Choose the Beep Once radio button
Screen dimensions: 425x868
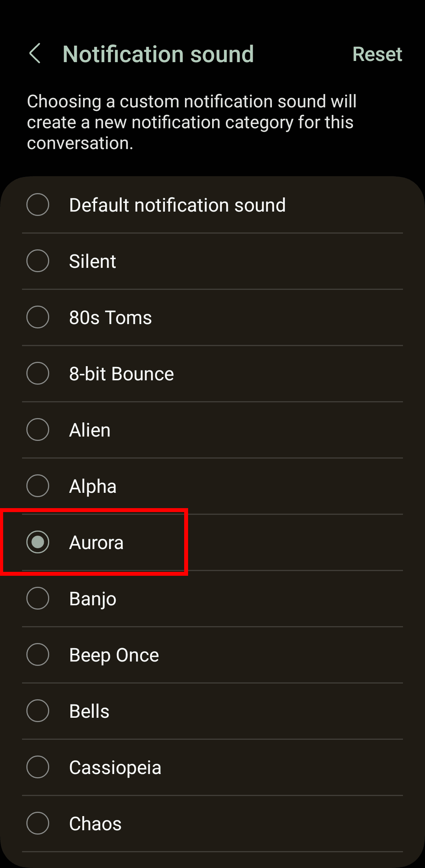pos(38,654)
